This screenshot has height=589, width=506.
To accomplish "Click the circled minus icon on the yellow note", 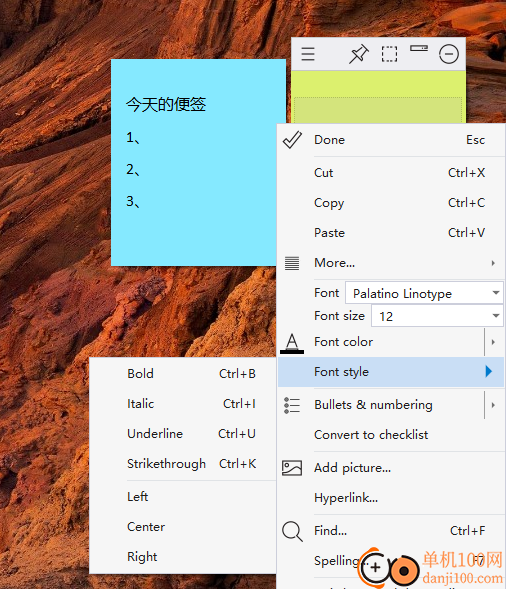I will [449, 54].
